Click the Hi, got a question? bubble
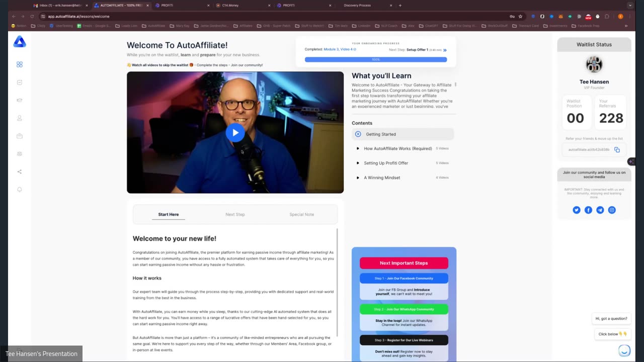Viewport: 644px width, 362px height. click(611, 319)
